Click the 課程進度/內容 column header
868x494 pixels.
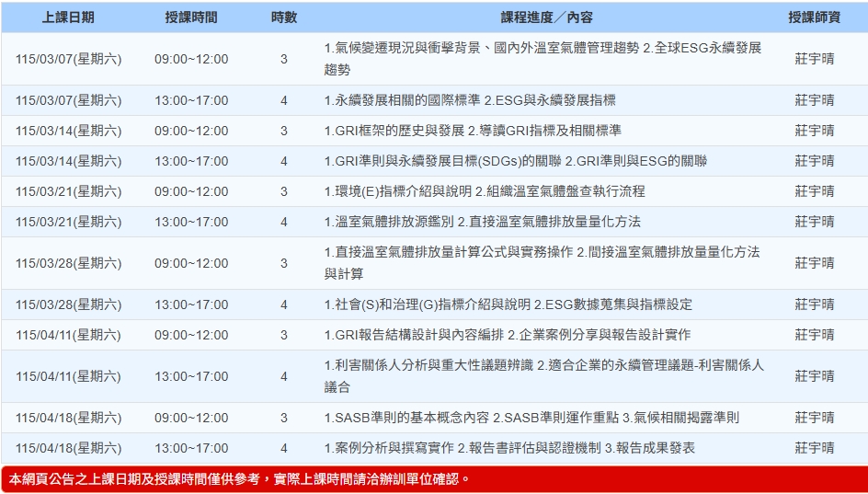pos(546,17)
